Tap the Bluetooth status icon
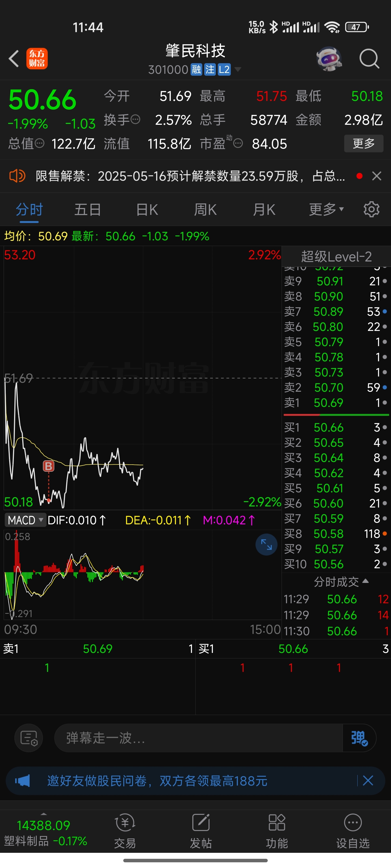 coord(274,27)
